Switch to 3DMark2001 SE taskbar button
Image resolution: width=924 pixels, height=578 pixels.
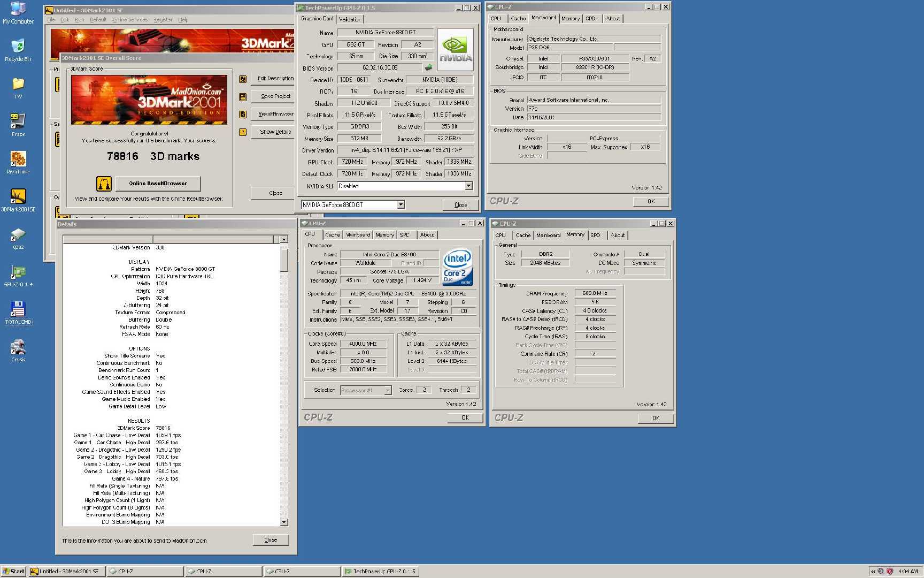click(67, 571)
